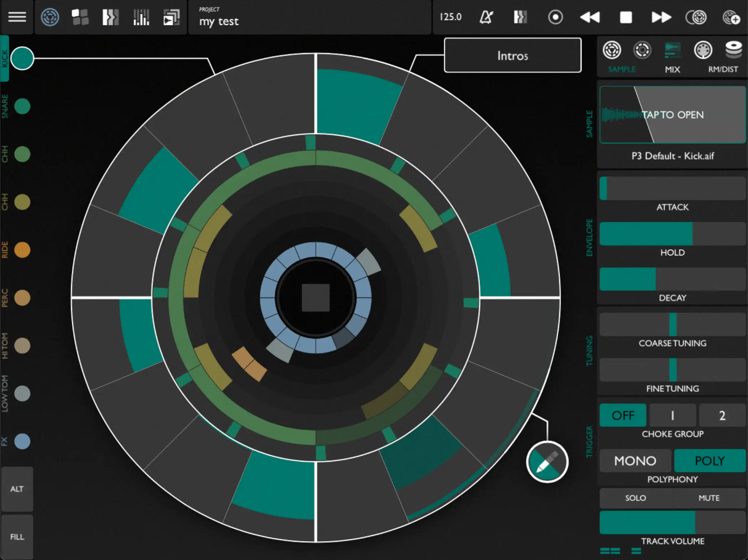
Task: Select the HI TOM track dot
Action: (x=22, y=346)
